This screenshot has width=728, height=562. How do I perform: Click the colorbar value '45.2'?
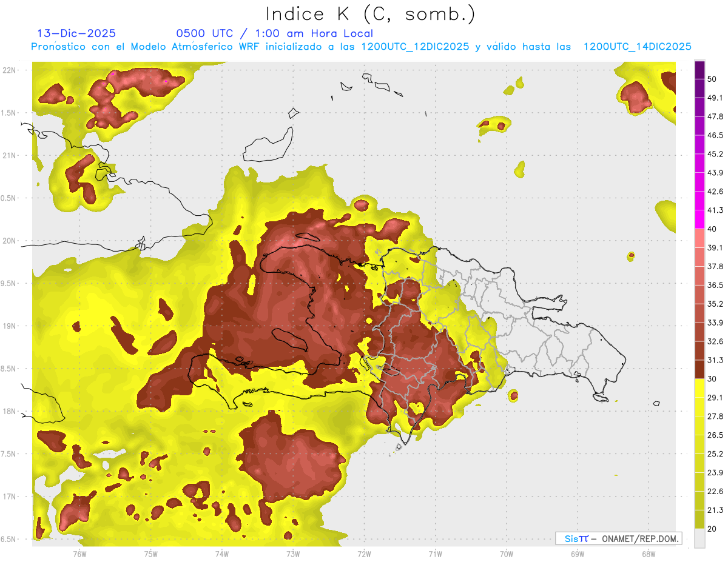pos(715,154)
